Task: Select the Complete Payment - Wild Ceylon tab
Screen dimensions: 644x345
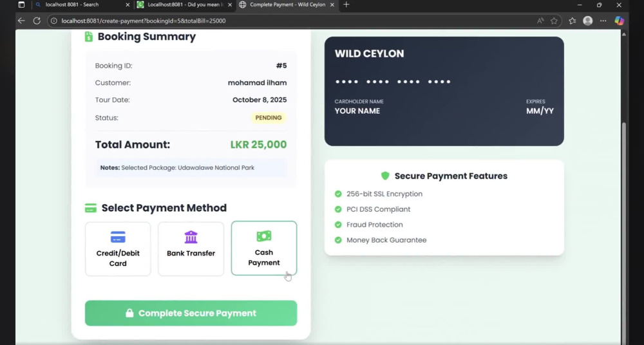Action: pyautogui.click(x=287, y=5)
